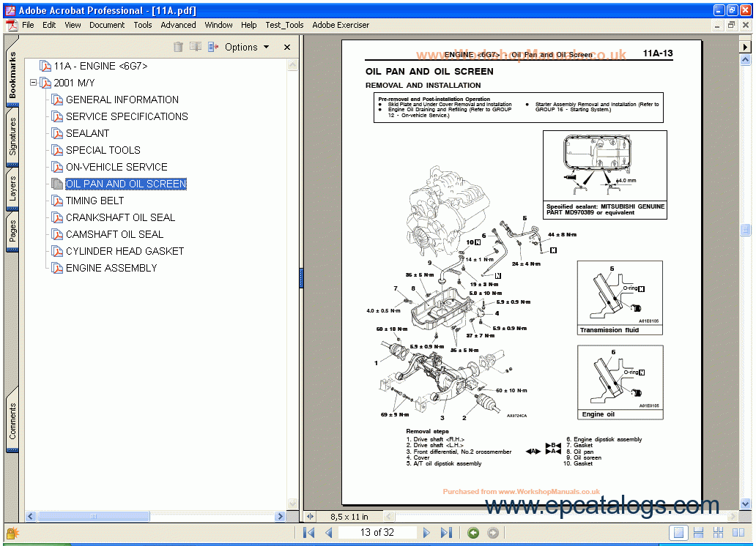Switch to the Signatures tab
Screen dimensions: 756x546
[12, 137]
